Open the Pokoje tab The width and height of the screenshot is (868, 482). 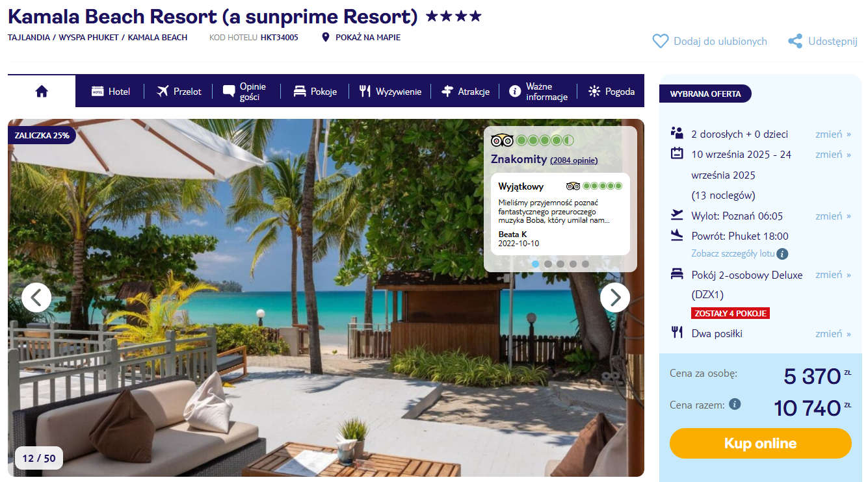coord(315,92)
